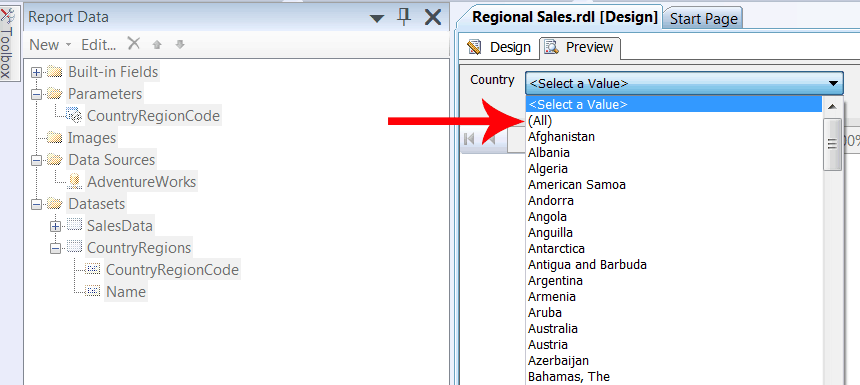Collapse the CountryRegions dataset
860x385 pixels.
tap(55, 248)
